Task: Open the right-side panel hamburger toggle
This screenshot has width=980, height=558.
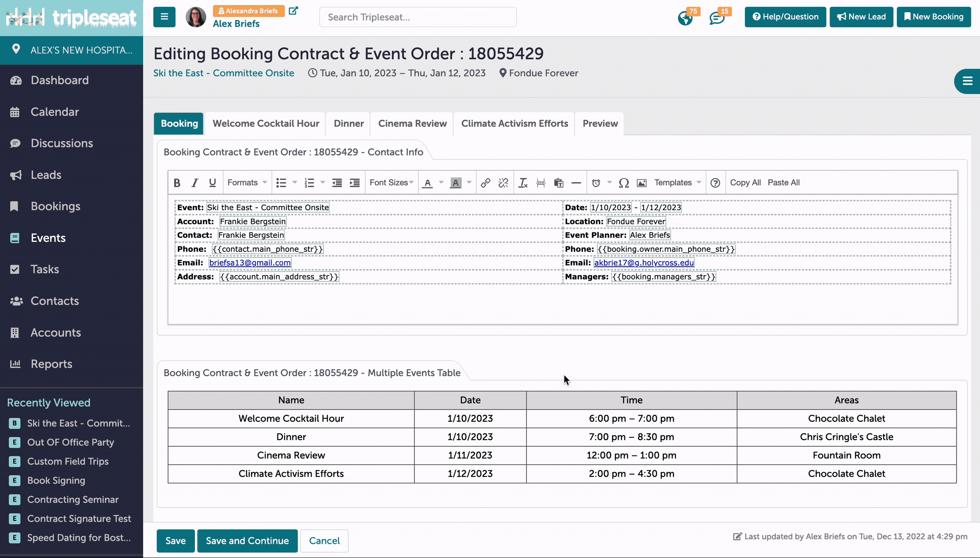Action: (x=968, y=81)
